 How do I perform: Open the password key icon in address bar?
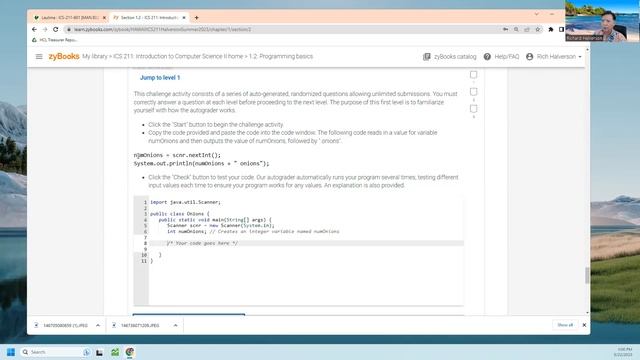point(505,29)
